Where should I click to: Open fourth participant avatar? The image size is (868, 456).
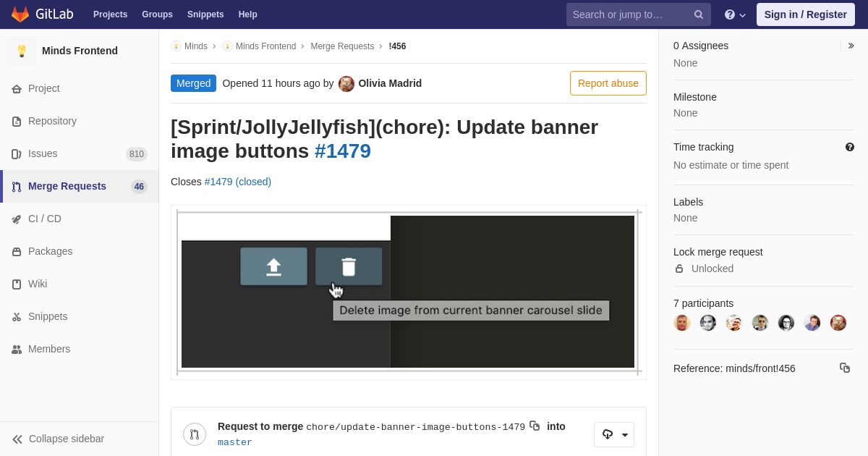[760, 323]
